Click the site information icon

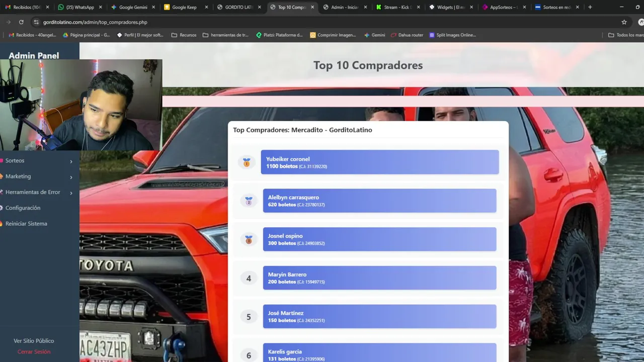click(x=36, y=22)
